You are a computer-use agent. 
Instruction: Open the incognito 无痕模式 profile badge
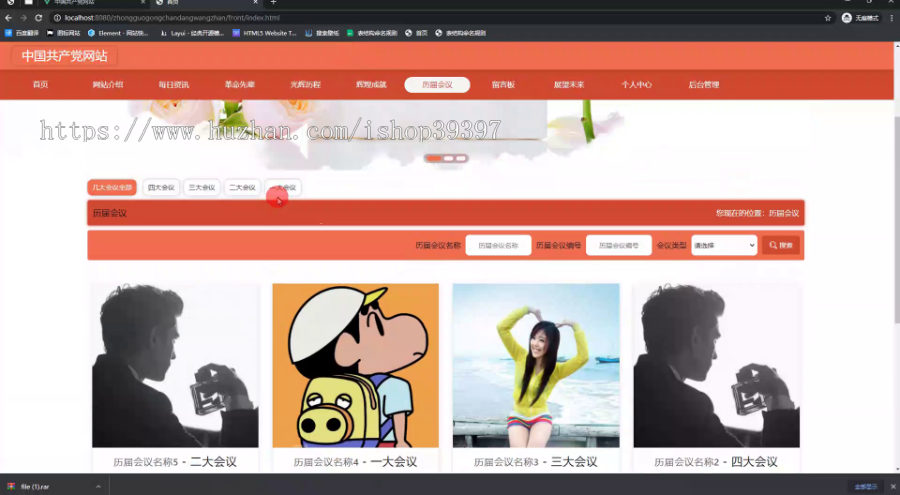pyautogui.click(x=860, y=18)
